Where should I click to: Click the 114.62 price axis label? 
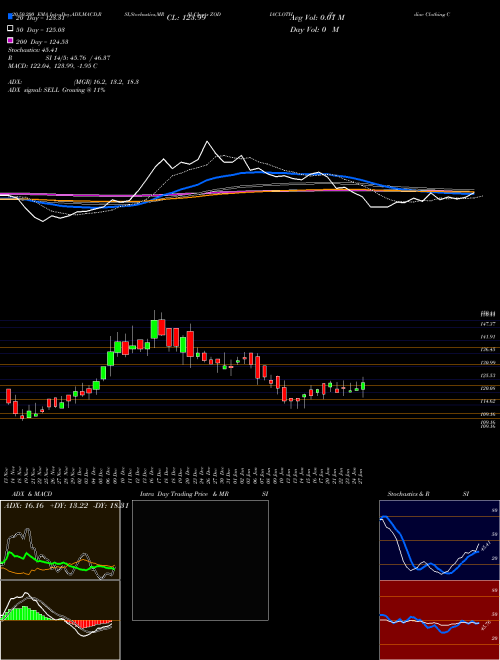[488, 401]
